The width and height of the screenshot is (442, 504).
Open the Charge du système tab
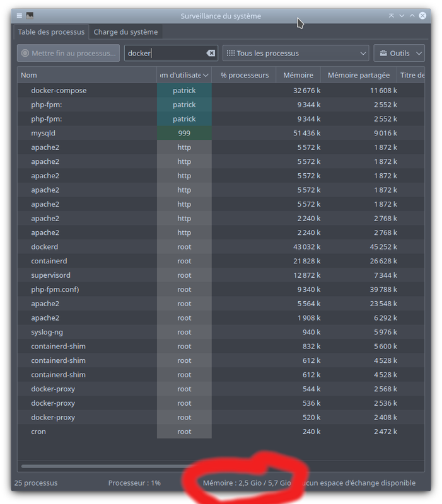[x=125, y=32]
